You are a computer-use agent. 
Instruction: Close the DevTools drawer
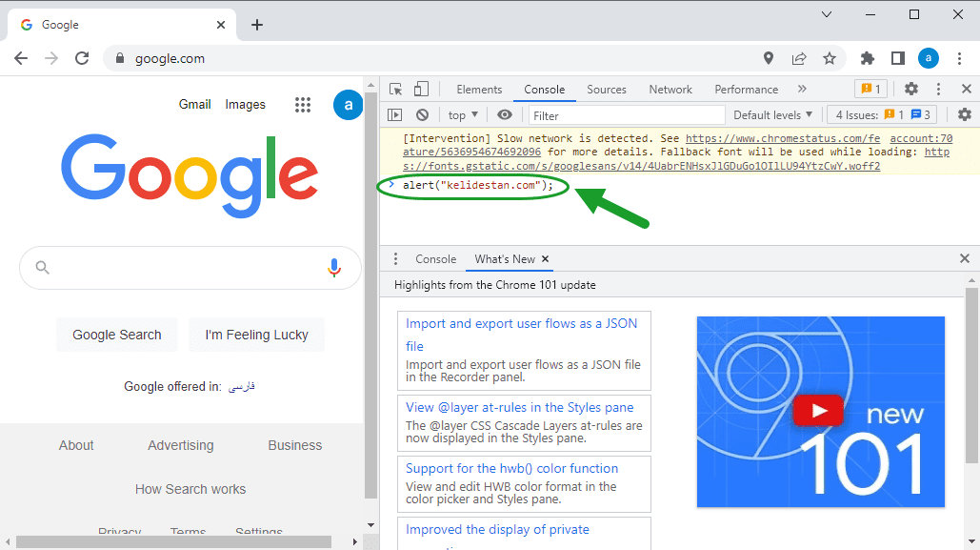click(x=965, y=258)
